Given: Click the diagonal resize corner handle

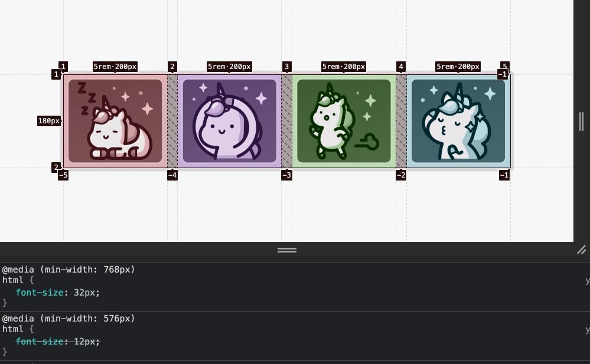Looking at the screenshot, I should coord(582,250).
